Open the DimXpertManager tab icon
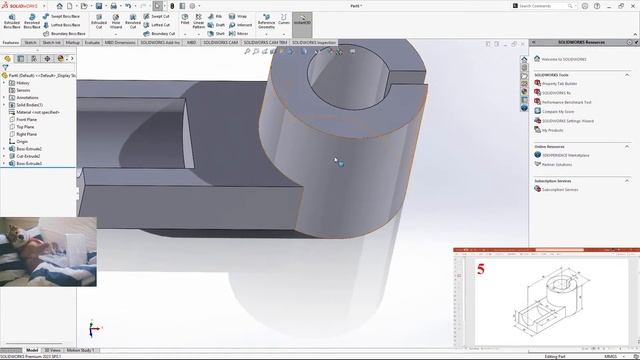This screenshot has width=640, height=360. click(47, 59)
